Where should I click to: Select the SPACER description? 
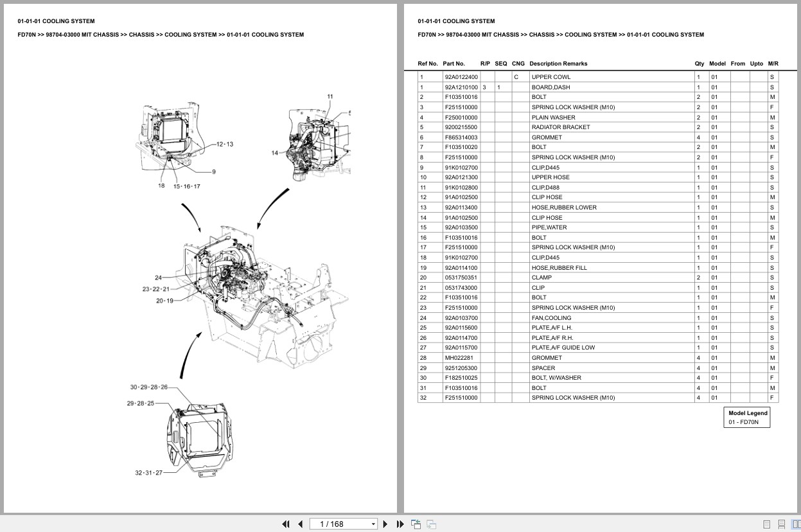click(543, 368)
